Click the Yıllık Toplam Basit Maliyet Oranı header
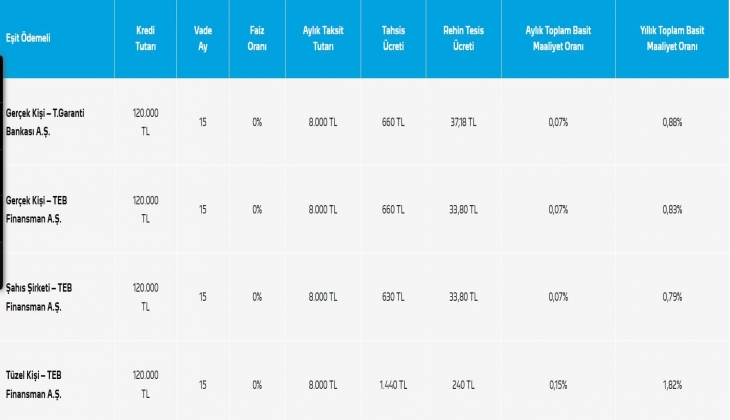Image resolution: width=730 pixels, height=420 pixels. tap(671, 38)
